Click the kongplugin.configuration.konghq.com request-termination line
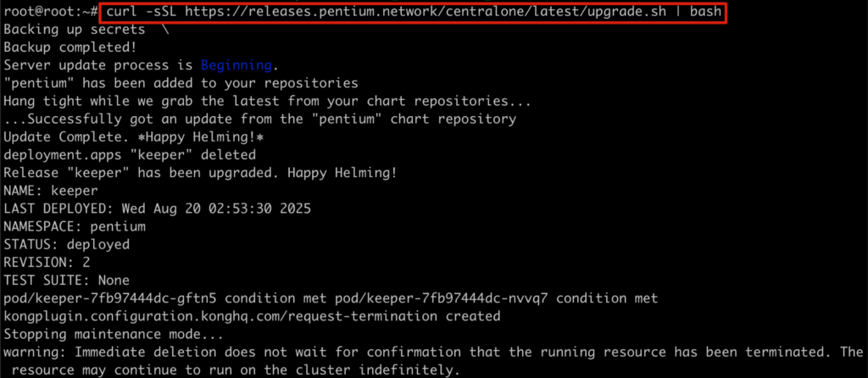868x378 pixels. pyautogui.click(x=252, y=315)
